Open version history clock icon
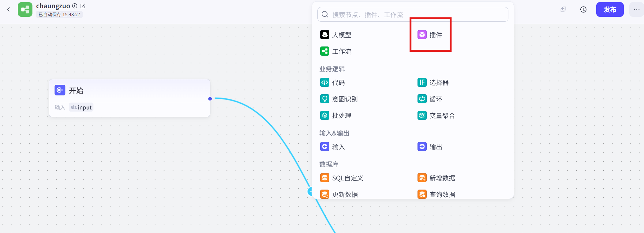644x233 pixels. tap(583, 9)
